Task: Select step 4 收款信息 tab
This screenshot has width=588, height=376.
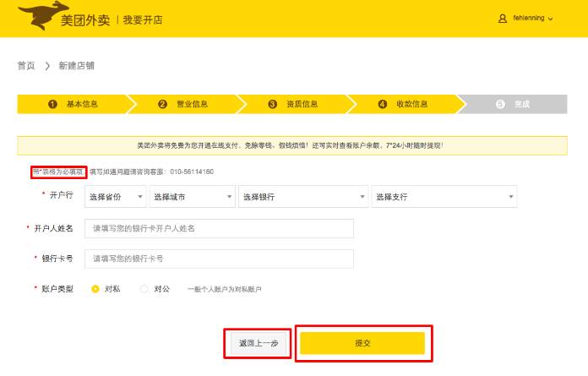Action: [403, 104]
